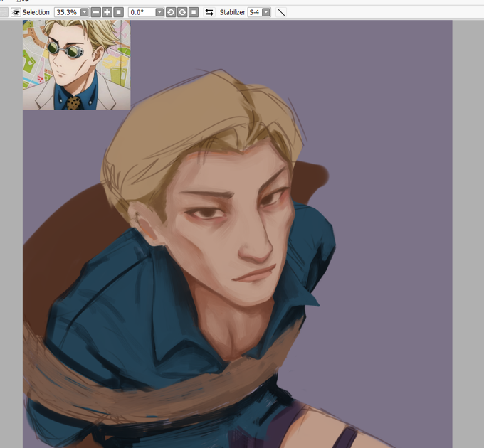Click the reference image thumbnail on canvas
The height and width of the screenshot is (448, 484).
[x=77, y=65]
